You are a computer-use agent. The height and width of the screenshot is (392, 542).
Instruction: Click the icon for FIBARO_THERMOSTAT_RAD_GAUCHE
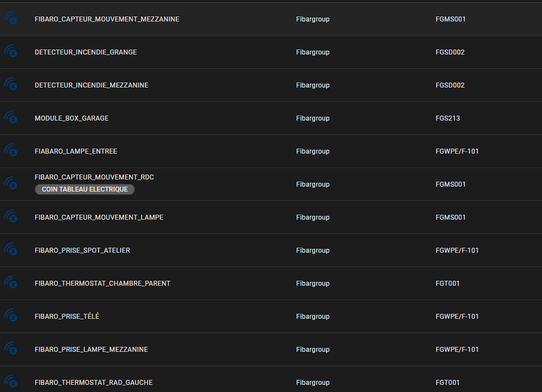pos(10,382)
